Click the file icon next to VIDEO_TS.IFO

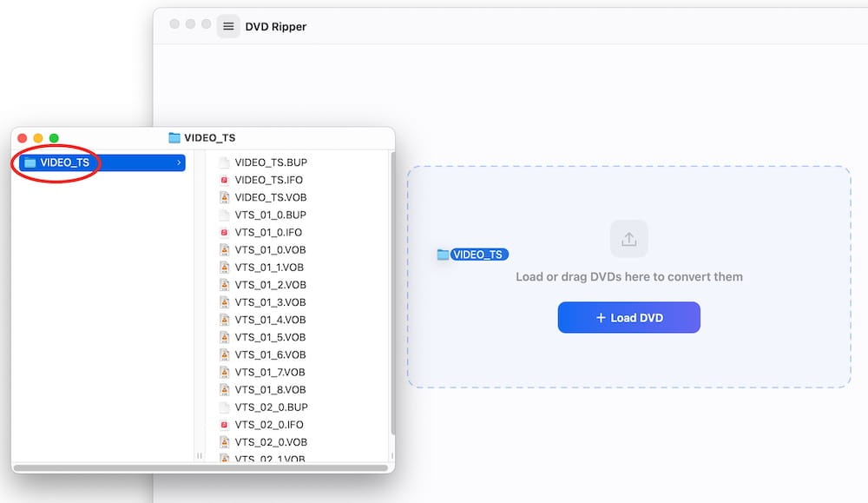pyautogui.click(x=224, y=180)
